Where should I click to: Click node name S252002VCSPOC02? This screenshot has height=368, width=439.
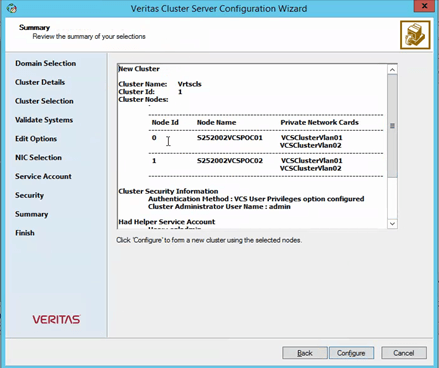pyautogui.click(x=230, y=161)
